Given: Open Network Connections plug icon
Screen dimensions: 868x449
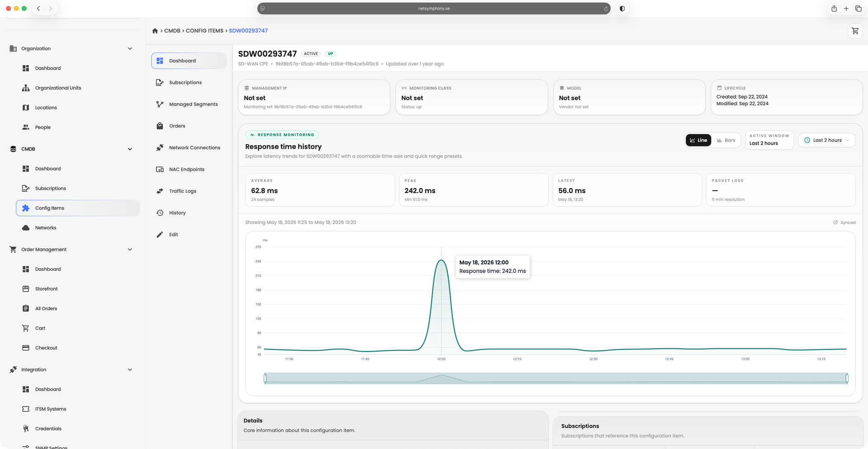Looking at the screenshot, I should (x=160, y=148).
